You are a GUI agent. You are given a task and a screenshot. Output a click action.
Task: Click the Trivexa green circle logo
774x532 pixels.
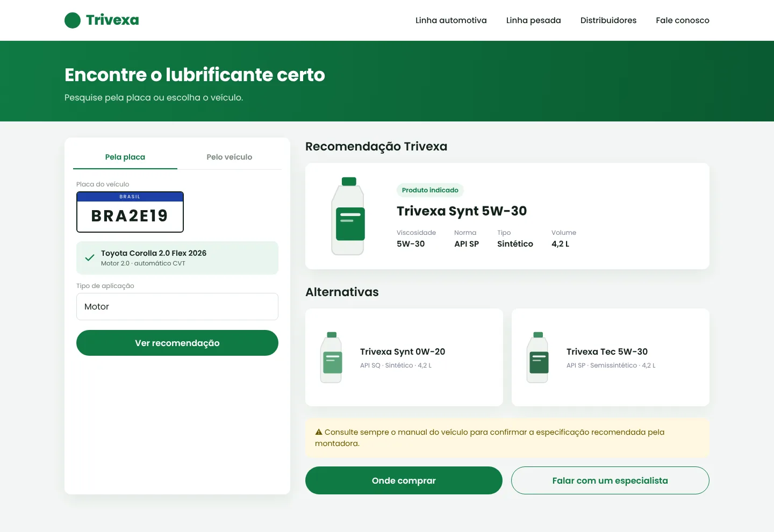(73, 20)
